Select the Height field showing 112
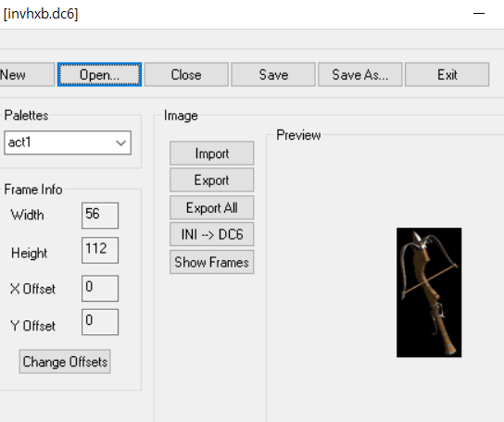Viewport: 504px width, 422px height. (100, 250)
